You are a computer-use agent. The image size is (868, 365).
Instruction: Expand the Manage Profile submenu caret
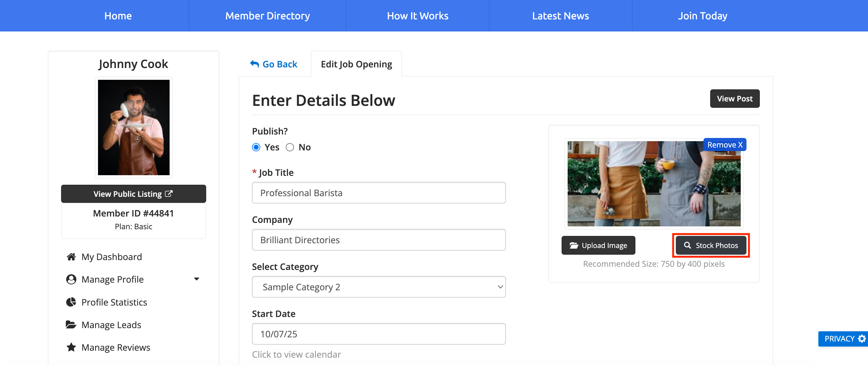196,279
